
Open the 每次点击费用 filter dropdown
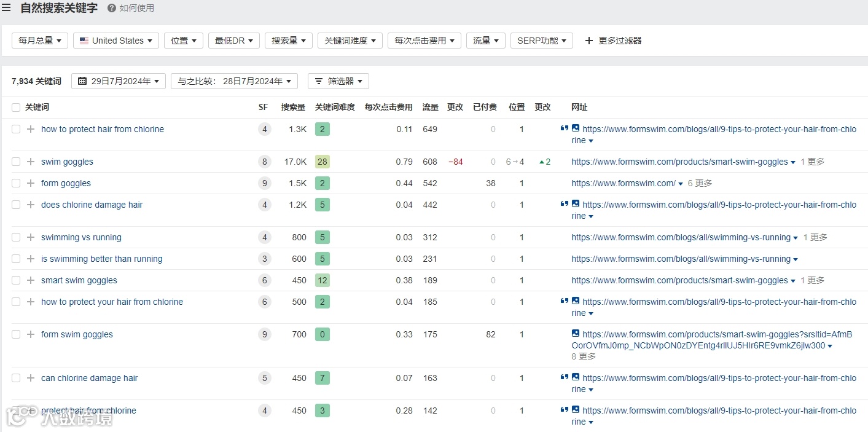click(424, 41)
